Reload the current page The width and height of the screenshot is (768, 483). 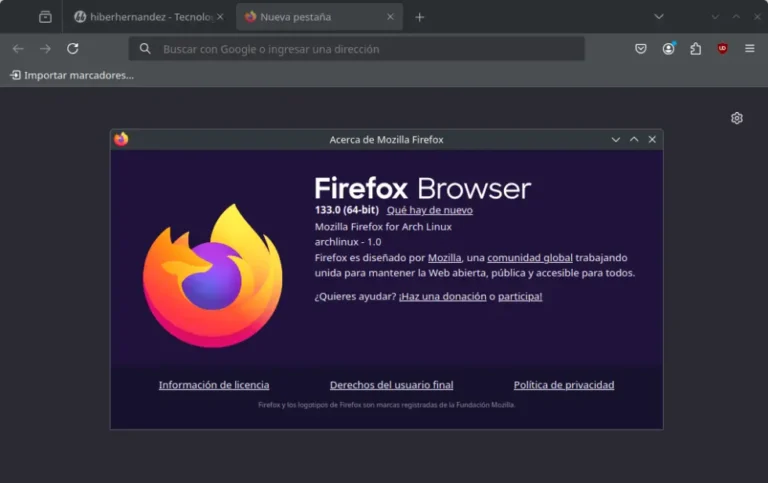click(72, 48)
